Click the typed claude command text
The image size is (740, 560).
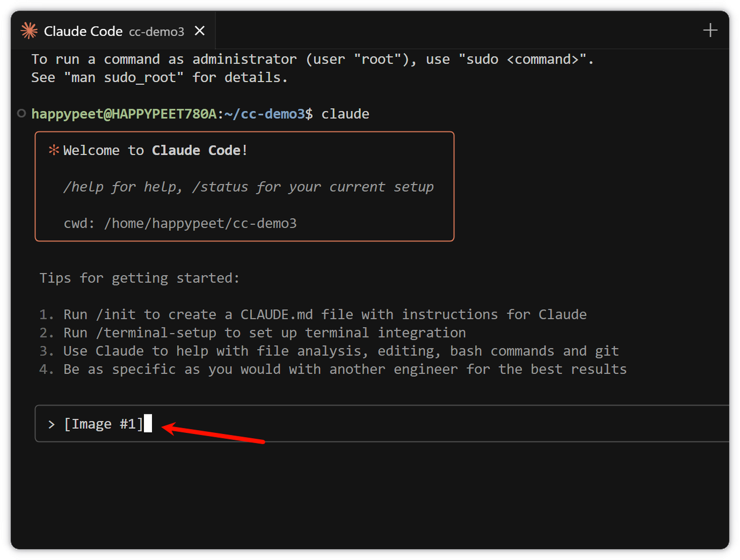click(345, 114)
